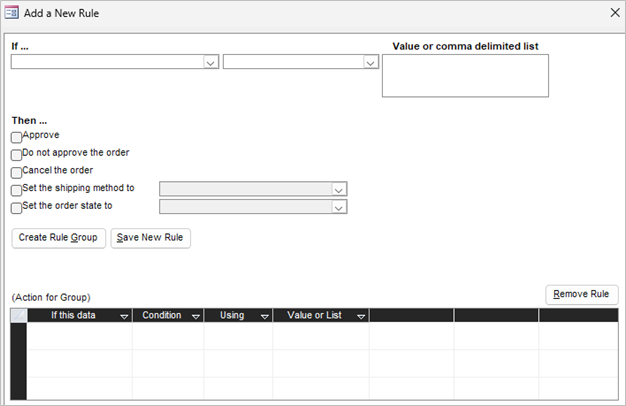626x406 pixels.
Task: Tick the Cancel the order checkbox
Action: tap(16, 172)
